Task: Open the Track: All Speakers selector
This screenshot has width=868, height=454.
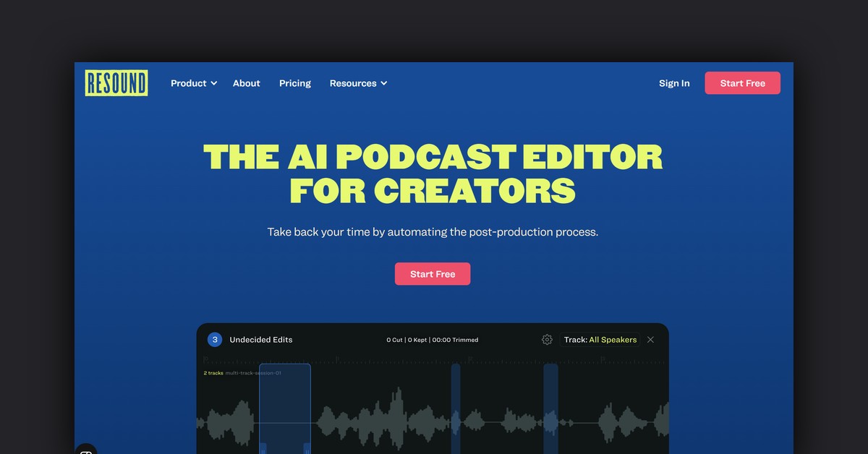Action: [x=600, y=340]
